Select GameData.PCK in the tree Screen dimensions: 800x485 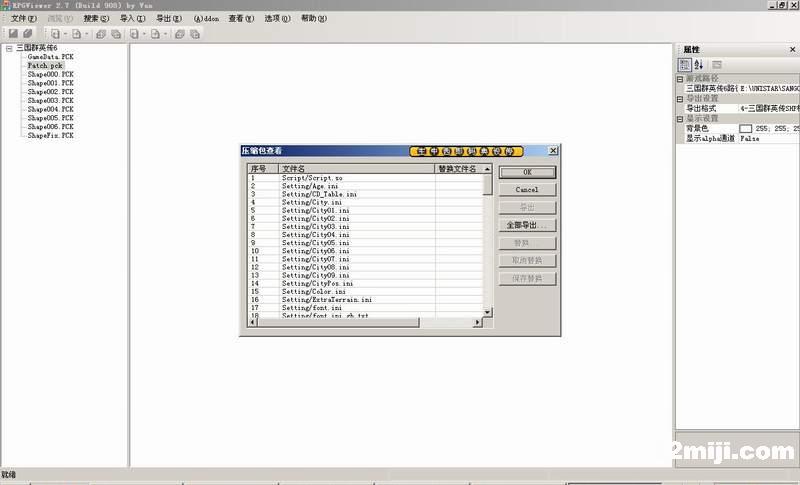pos(51,57)
